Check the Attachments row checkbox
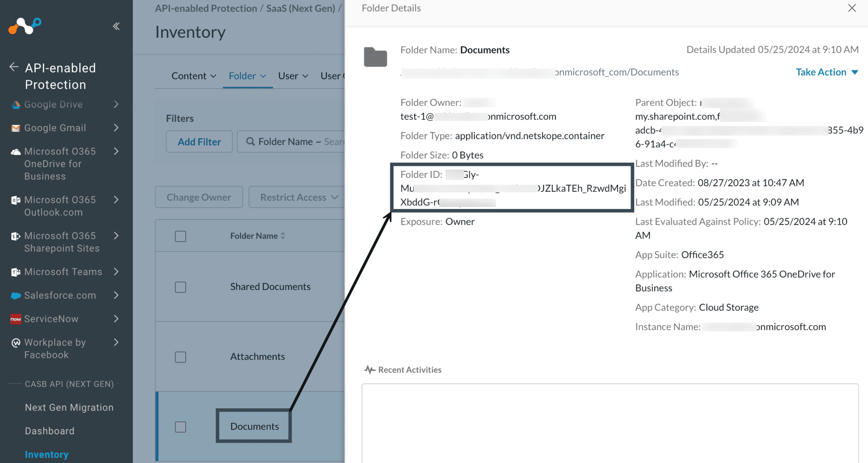Screen dimensions: 868x463 (x=180, y=357)
